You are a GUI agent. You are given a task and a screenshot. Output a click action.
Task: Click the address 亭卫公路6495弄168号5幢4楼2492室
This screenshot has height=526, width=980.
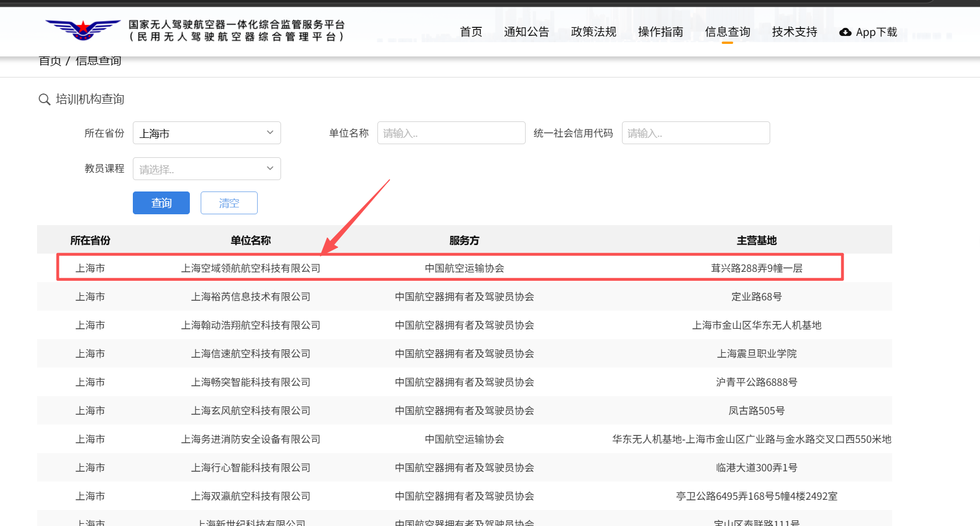coord(757,496)
